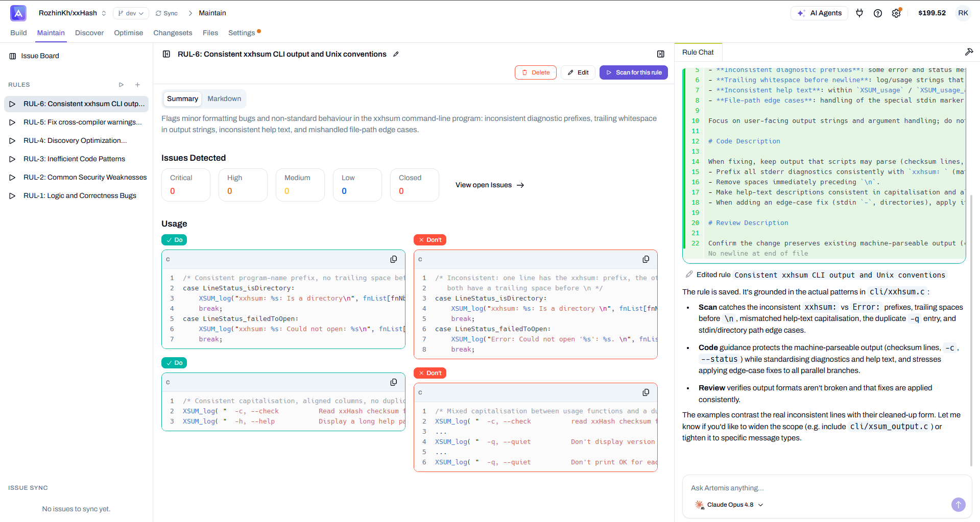Click Scan for this rule
This screenshot has height=522, width=980.
pos(634,72)
